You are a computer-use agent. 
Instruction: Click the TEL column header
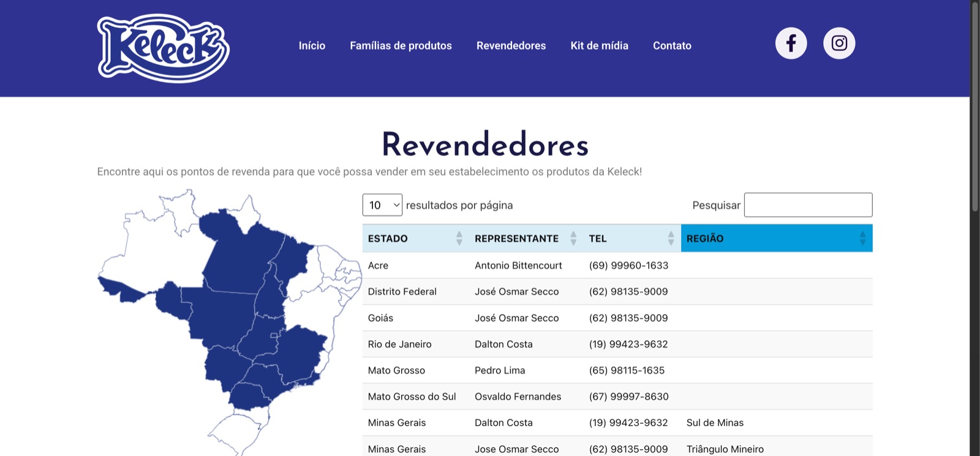pos(632,238)
